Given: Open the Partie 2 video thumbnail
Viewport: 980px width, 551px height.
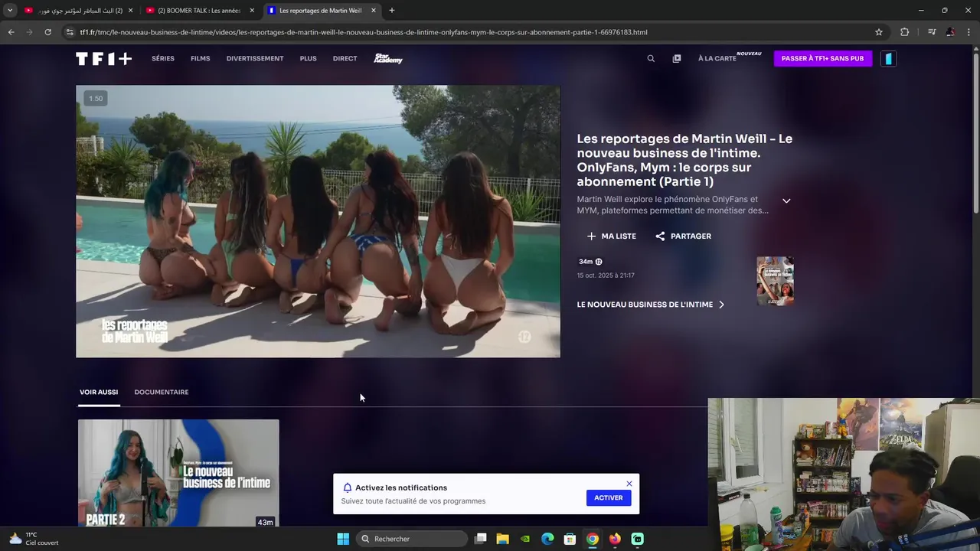Looking at the screenshot, I should click(x=178, y=473).
